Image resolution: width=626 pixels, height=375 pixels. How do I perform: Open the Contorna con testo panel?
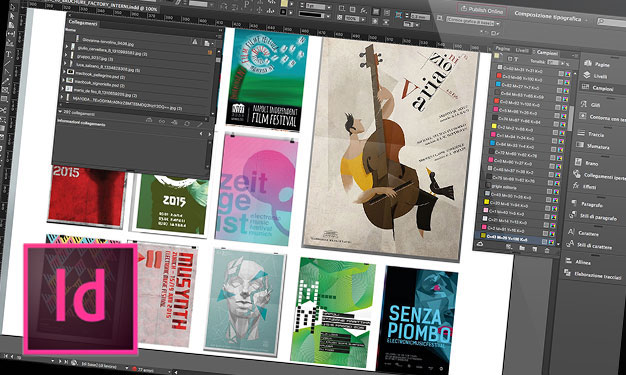(x=602, y=117)
